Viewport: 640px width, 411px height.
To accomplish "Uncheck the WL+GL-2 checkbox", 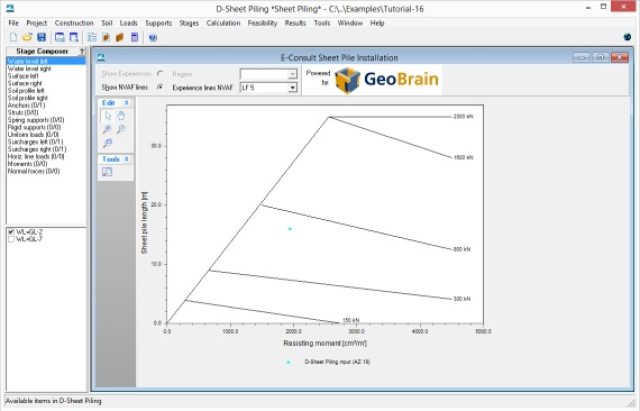I will 11,232.
